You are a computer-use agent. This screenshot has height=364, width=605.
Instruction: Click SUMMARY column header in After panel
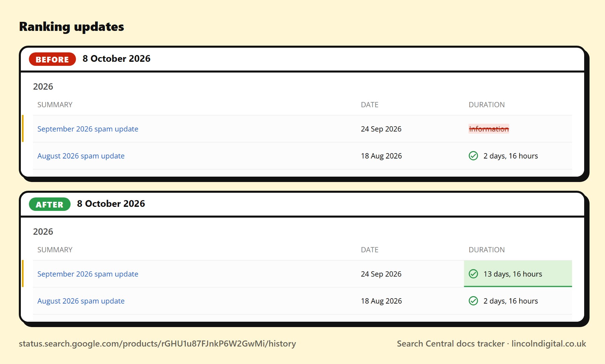click(x=55, y=250)
